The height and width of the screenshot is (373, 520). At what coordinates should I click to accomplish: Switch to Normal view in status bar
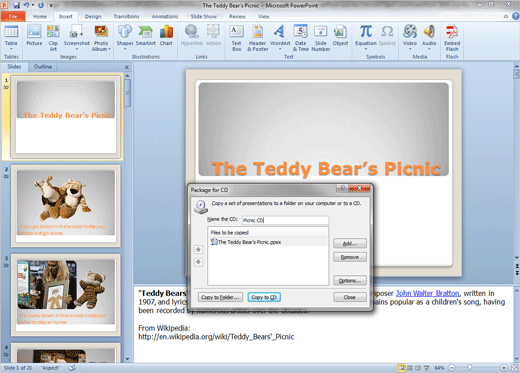tap(402, 368)
